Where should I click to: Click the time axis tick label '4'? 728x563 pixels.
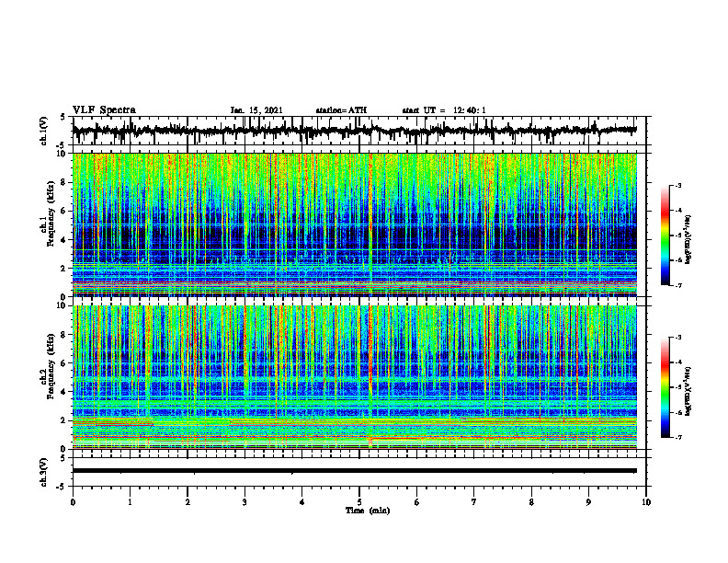click(x=302, y=502)
